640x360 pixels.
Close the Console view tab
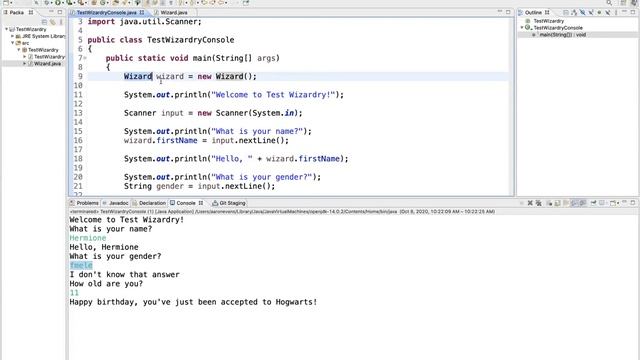[201, 203]
